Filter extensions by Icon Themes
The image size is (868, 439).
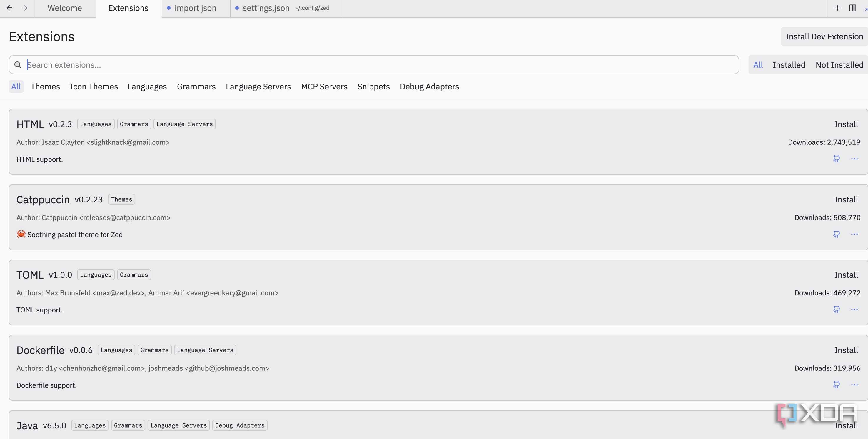tap(94, 87)
